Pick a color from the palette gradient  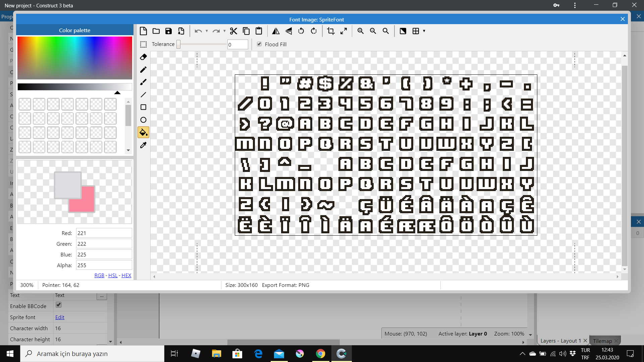[x=74, y=58]
